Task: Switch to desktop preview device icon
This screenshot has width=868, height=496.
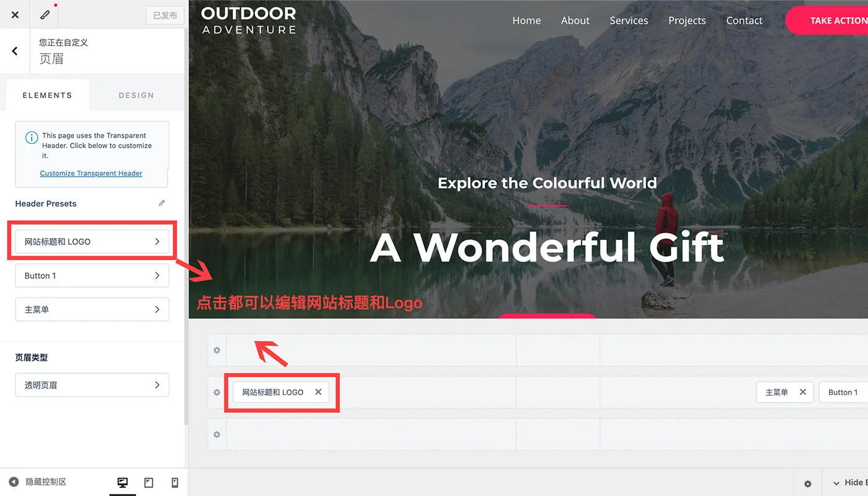Action: [x=123, y=482]
